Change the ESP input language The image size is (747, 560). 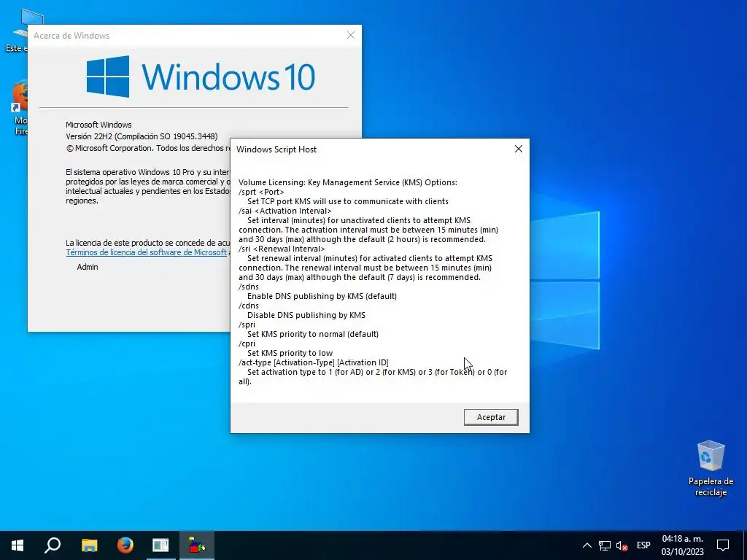pos(643,545)
